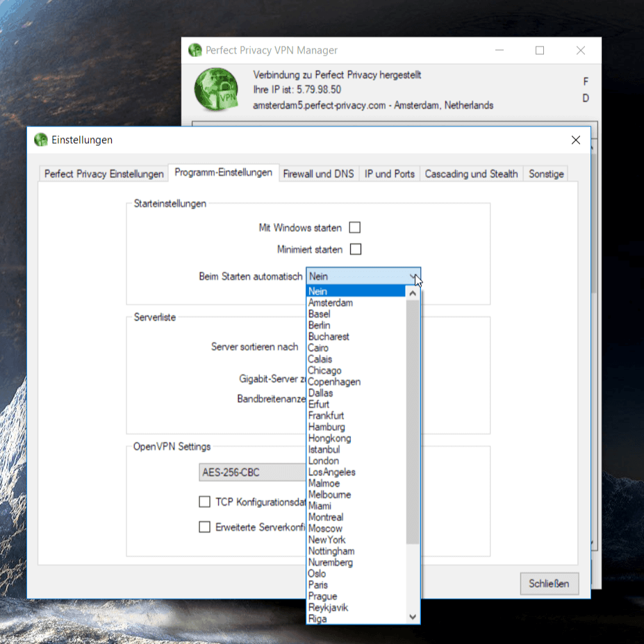
Task: Collapse the Beim Starten automatisch dropdown
Action: (363, 276)
